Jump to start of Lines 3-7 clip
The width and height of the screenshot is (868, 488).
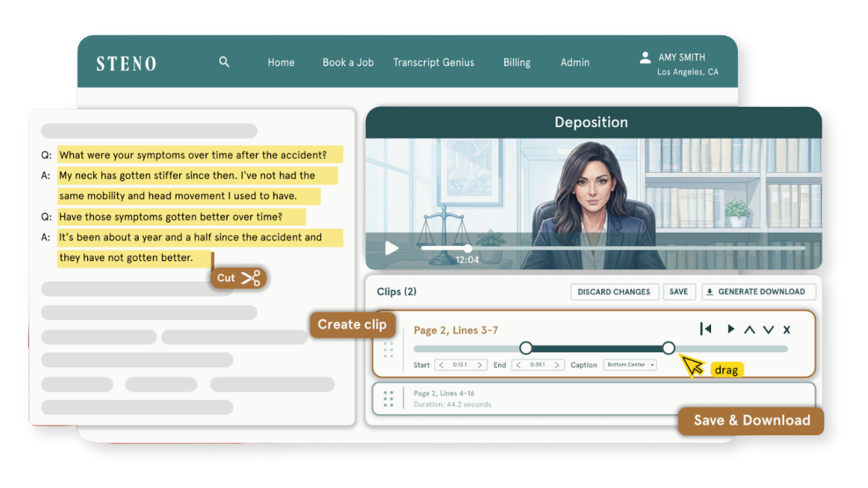(705, 329)
